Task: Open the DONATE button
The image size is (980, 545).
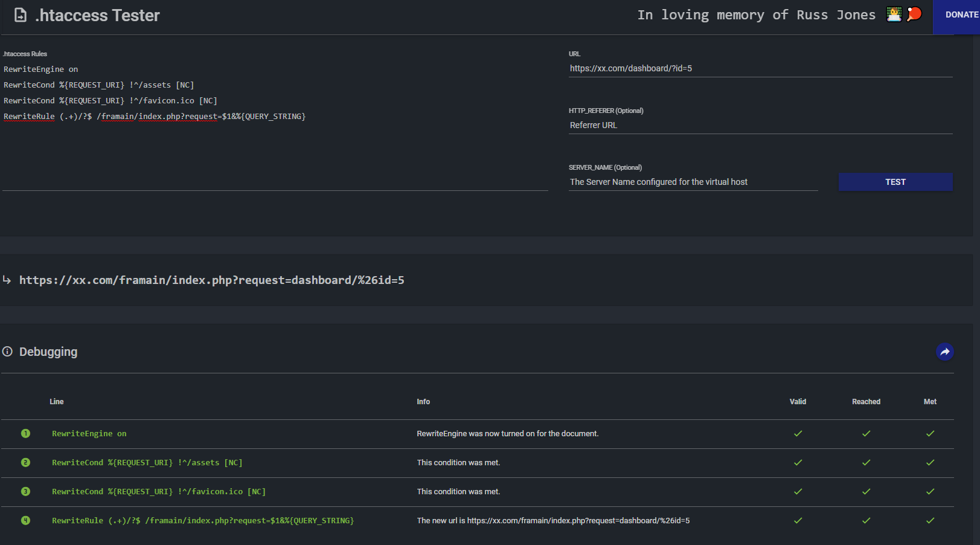Action: tap(961, 15)
